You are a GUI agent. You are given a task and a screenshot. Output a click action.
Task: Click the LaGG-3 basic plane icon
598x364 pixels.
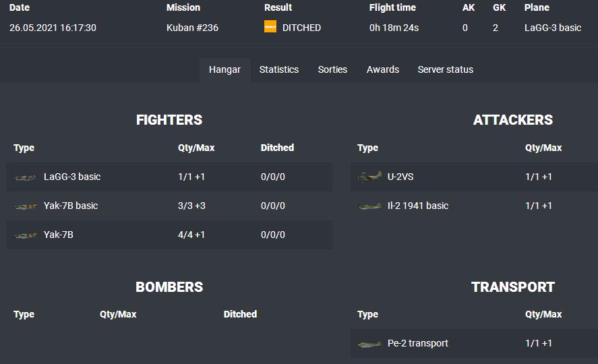[25, 177]
